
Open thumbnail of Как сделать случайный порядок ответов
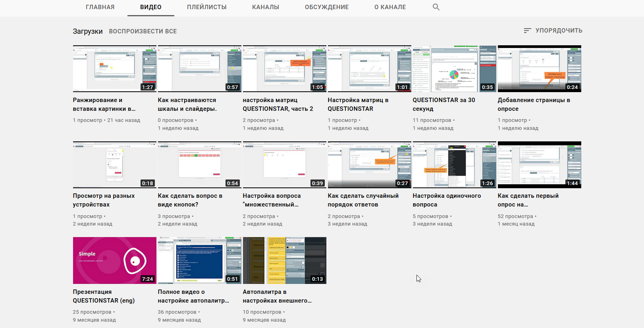(370, 165)
